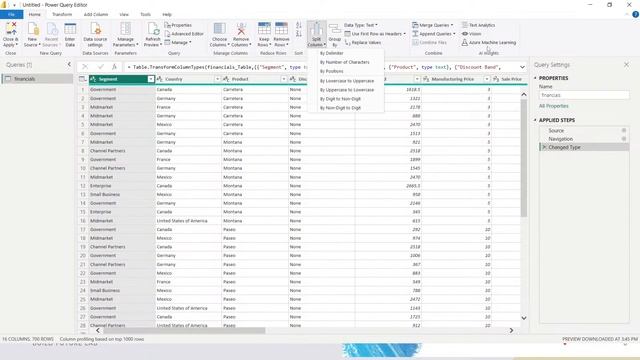Click the Remove Columns icon
The height and width of the screenshot is (360, 640).
[241, 29]
